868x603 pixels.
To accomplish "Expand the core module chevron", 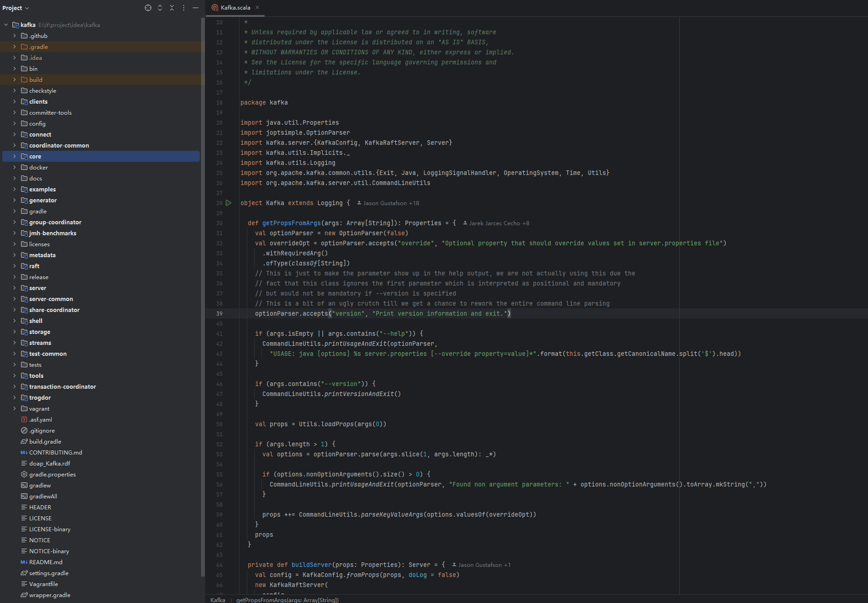I will tap(14, 156).
